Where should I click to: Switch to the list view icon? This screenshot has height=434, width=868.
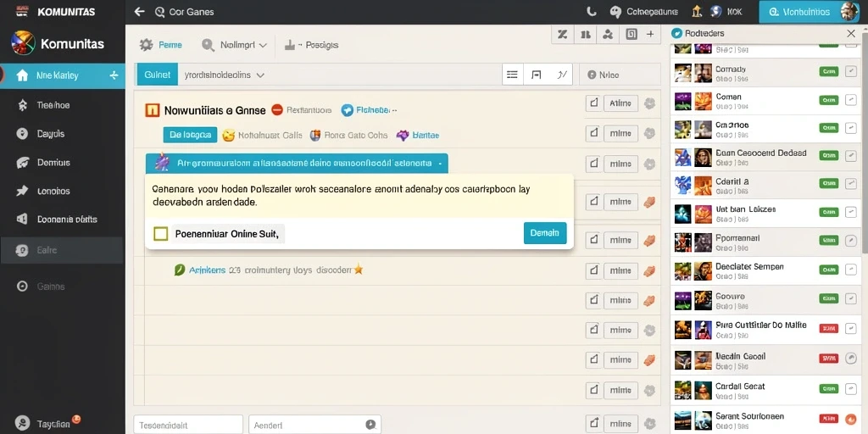[x=512, y=75]
